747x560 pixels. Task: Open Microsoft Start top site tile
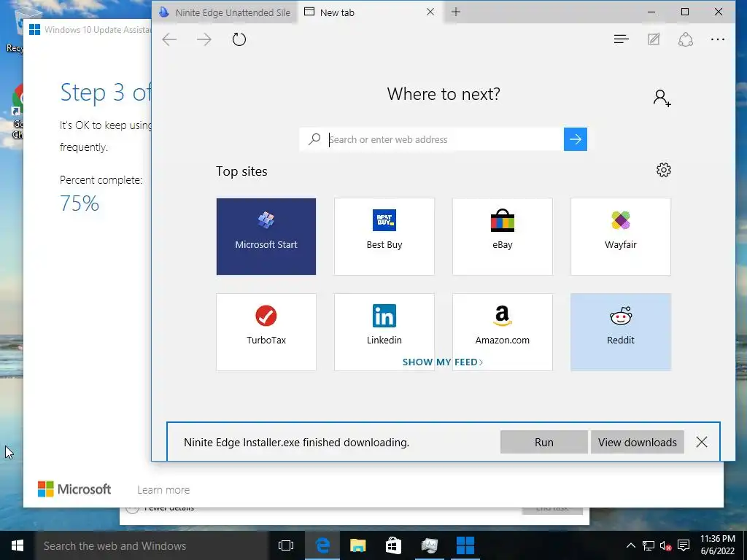click(266, 237)
